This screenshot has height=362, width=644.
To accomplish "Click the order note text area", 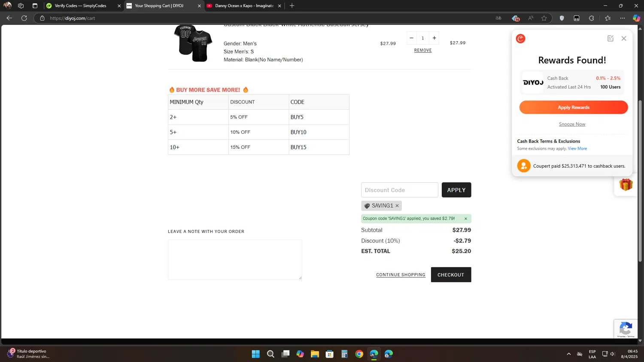I will [235, 259].
